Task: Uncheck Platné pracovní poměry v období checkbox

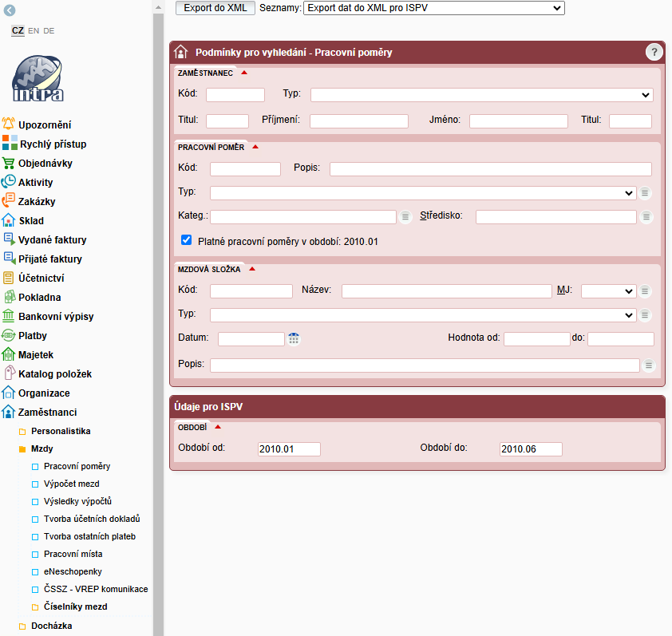Action: tap(187, 239)
